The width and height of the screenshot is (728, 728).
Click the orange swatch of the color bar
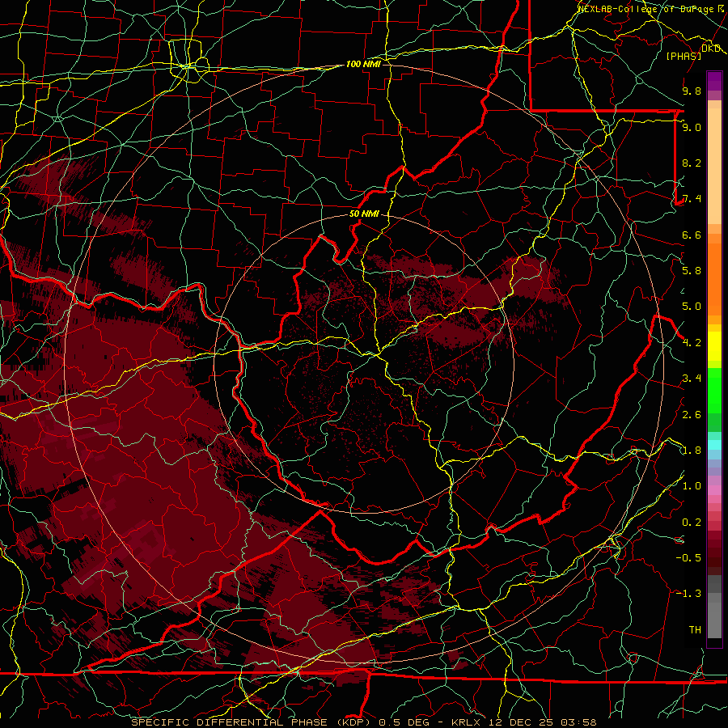click(714, 278)
